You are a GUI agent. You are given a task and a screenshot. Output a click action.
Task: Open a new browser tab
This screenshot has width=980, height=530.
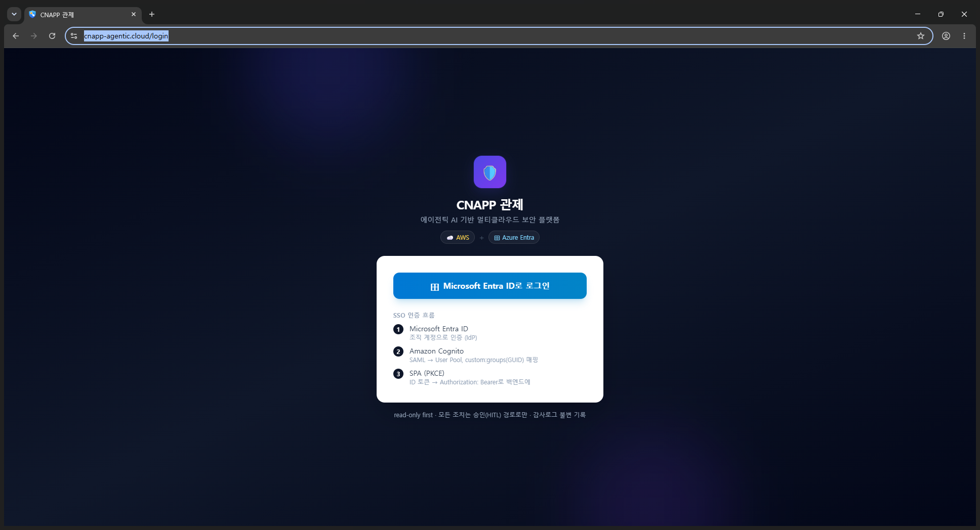(x=152, y=14)
